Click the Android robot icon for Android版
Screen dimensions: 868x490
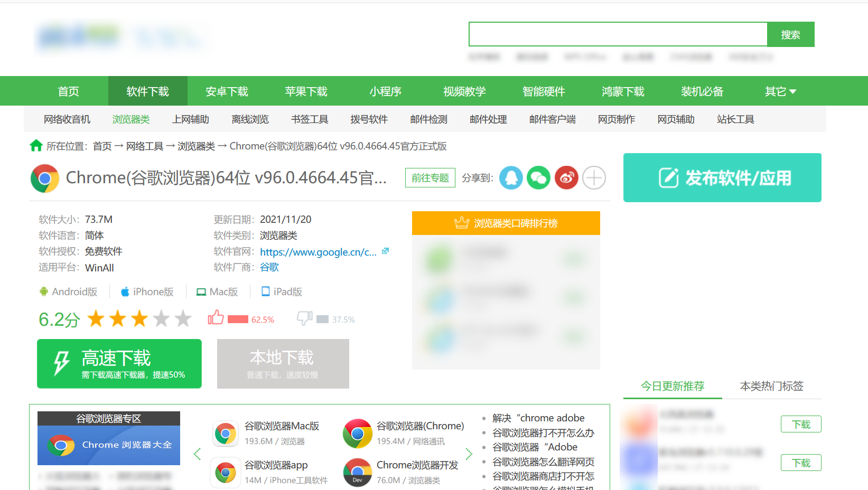click(x=45, y=291)
